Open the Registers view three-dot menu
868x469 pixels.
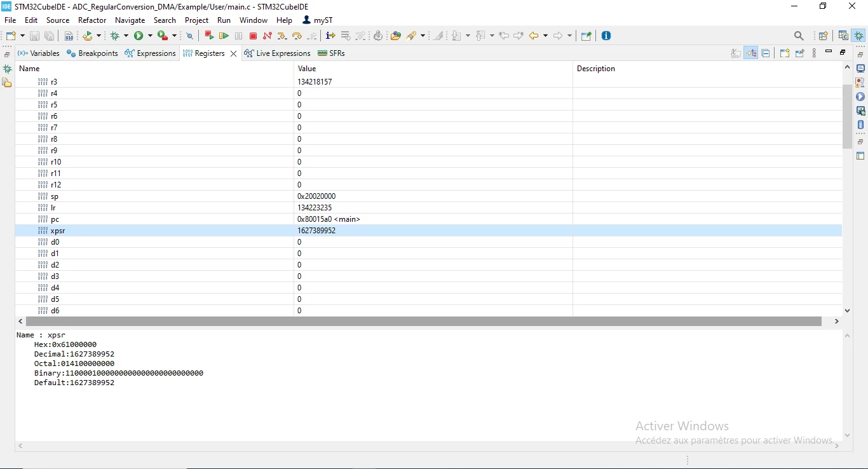pos(814,53)
